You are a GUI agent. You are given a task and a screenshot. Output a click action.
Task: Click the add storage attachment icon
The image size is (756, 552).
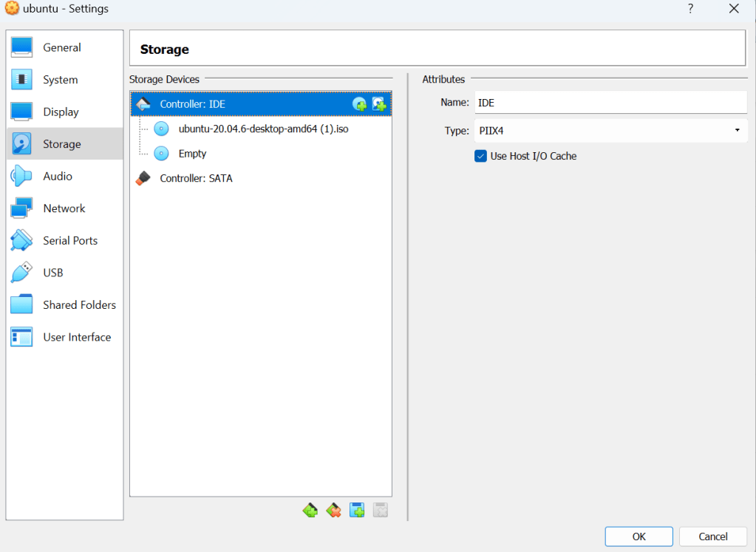tap(357, 510)
